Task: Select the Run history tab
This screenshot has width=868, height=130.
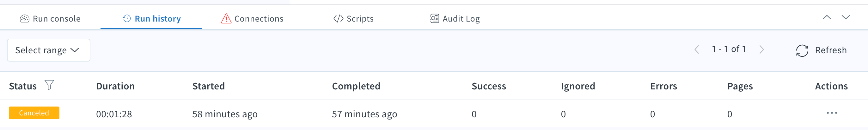Action: pyautogui.click(x=151, y=19)
